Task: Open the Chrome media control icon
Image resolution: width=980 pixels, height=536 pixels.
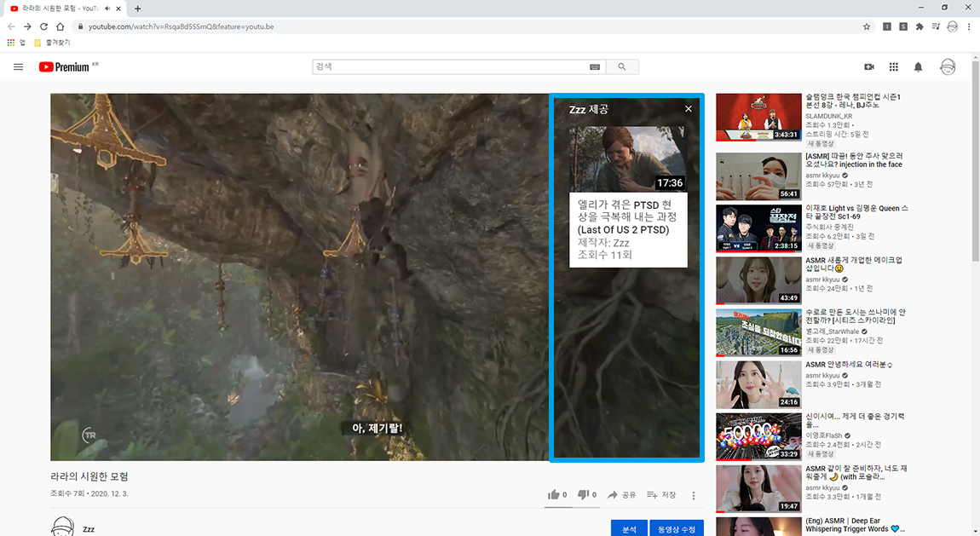Action: pyautogui.click(x=936, y=26)
